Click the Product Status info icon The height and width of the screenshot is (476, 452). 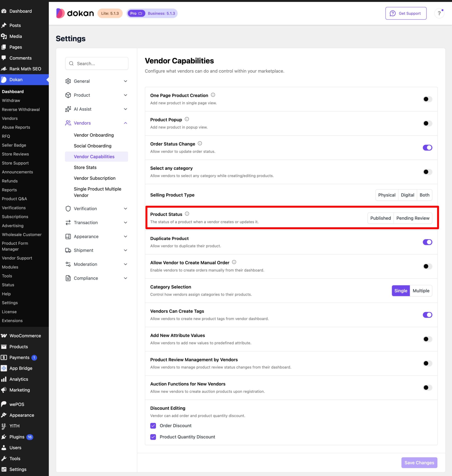[x=187, y=214]
